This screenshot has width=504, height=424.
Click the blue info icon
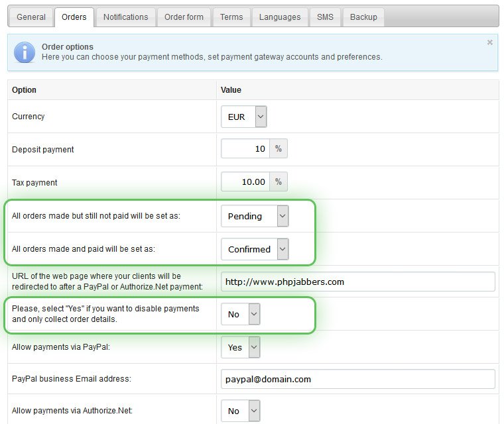click(25, 52)
